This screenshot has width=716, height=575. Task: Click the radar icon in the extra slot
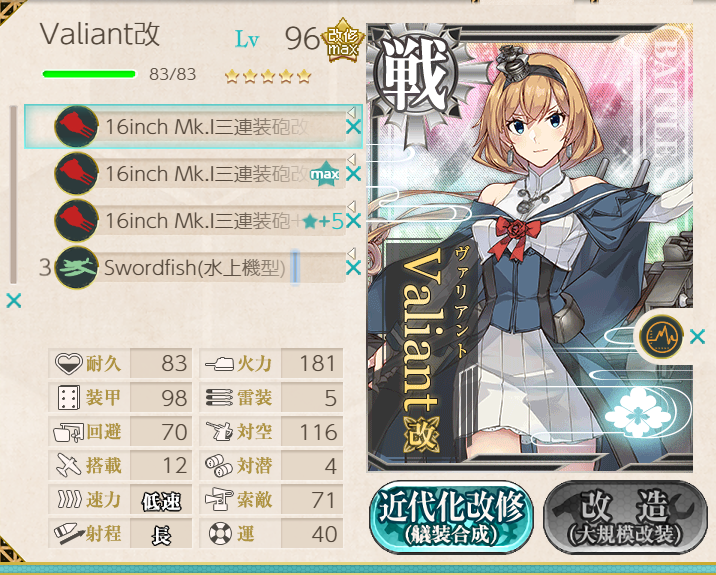661,337
